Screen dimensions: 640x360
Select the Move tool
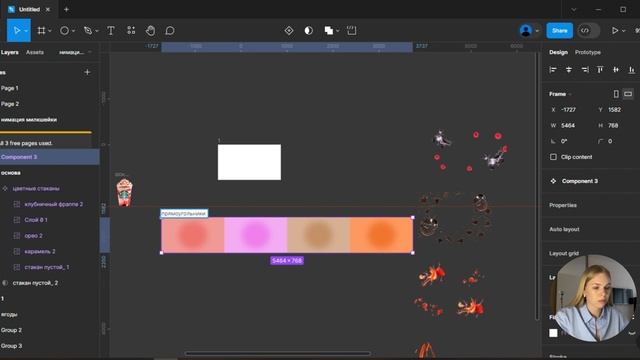point(17,30)
